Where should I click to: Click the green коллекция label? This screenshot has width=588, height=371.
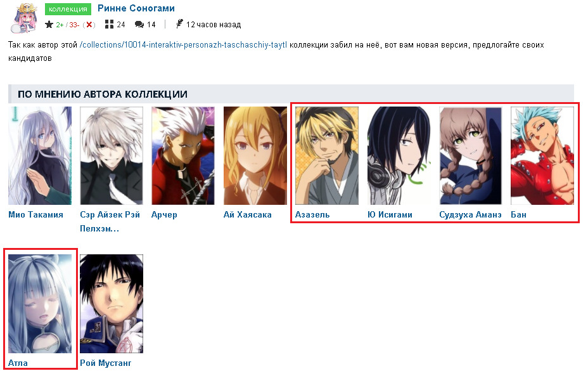pos(68,9)
